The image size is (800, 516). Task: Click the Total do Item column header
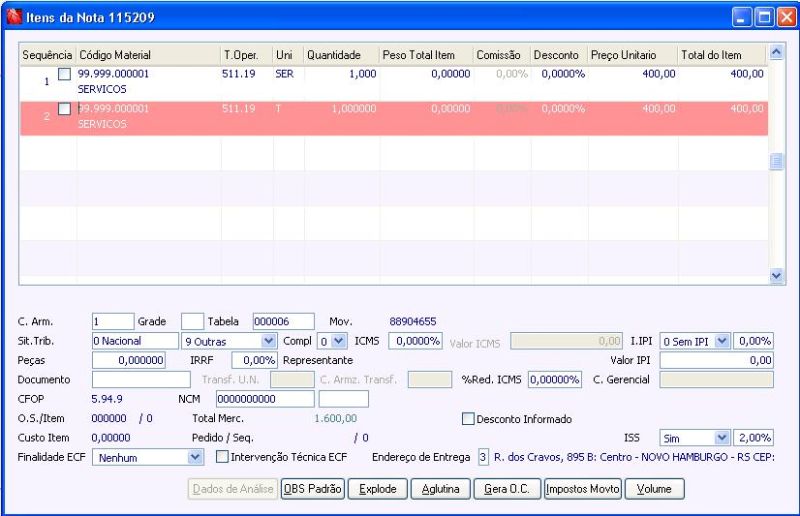[722, 55]
